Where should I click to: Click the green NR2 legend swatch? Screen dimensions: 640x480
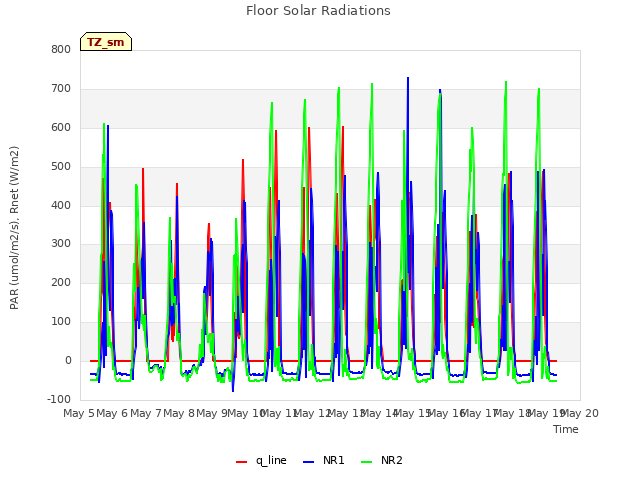(x=367, y=462)
